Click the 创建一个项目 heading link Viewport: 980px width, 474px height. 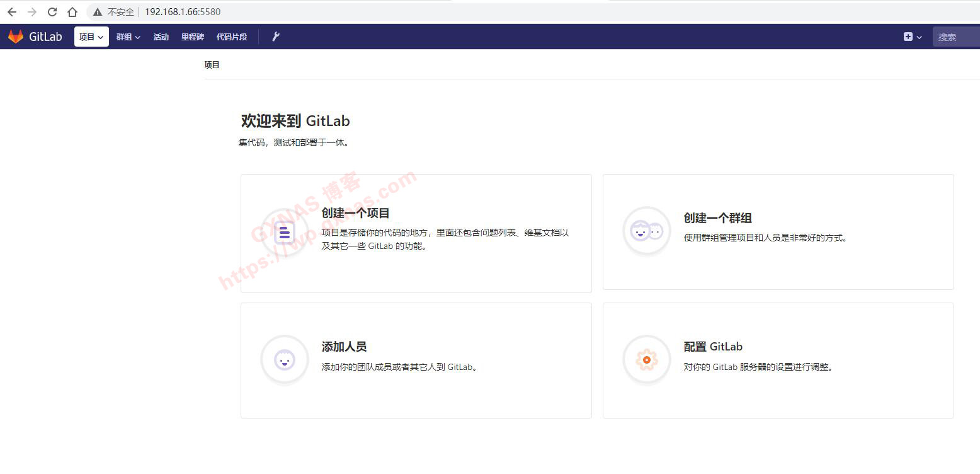[x=355, y=213]
